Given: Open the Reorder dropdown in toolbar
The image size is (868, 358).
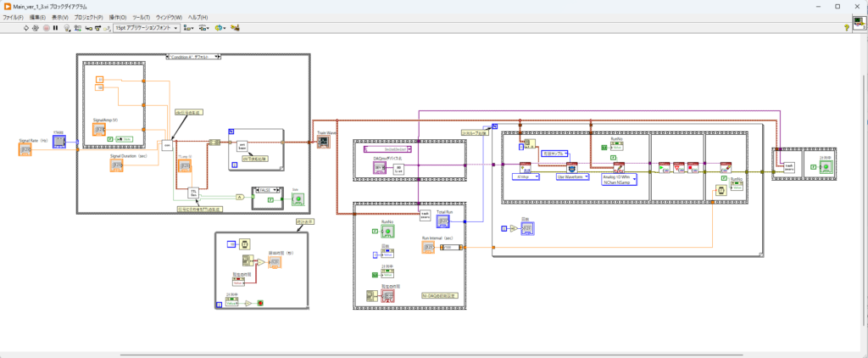Looking at the screenshot, I should [x=220, y=27].
